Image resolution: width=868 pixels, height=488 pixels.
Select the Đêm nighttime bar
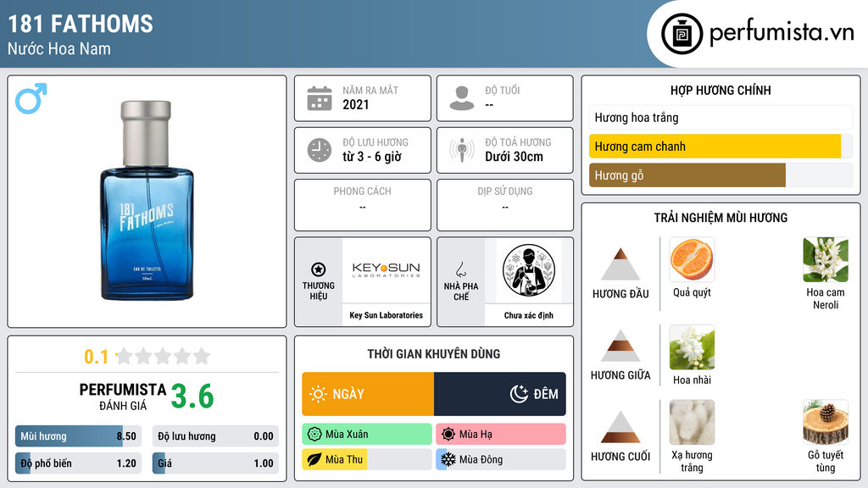(x=500, y=394)
